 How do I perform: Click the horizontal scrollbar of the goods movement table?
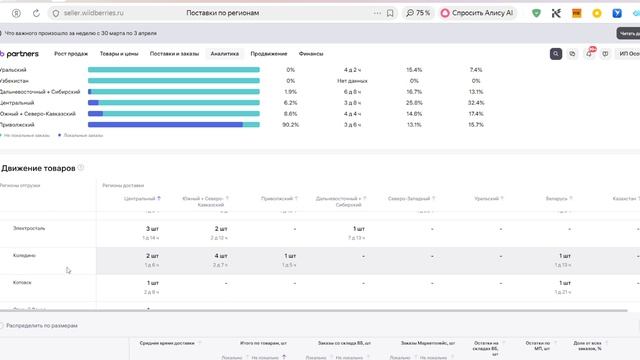tap(313, 311)
